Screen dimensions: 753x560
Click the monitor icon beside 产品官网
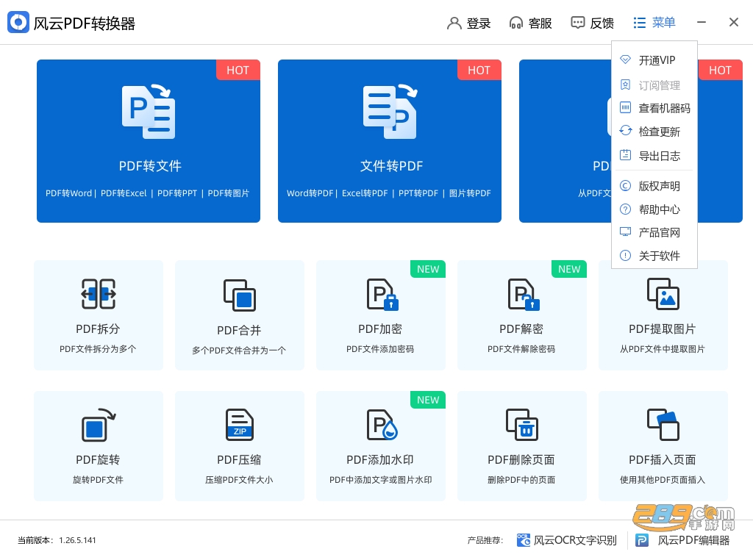click(625, 231)
